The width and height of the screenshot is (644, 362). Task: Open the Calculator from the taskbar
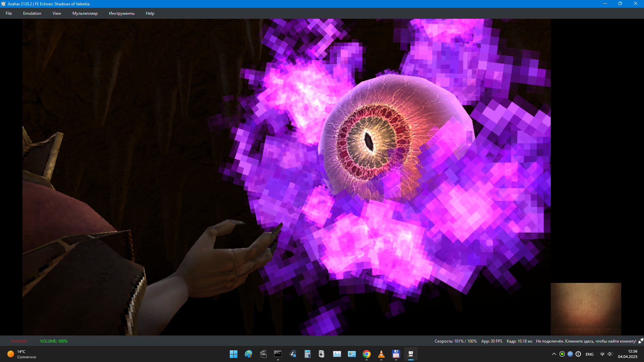pyautogui.click(x=307, y=354)
